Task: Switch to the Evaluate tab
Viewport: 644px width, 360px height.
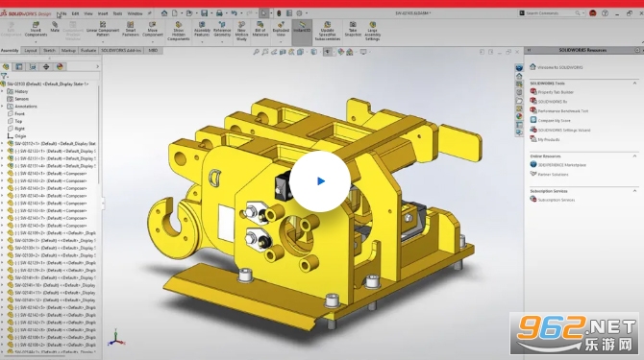Action: [87, 51]
